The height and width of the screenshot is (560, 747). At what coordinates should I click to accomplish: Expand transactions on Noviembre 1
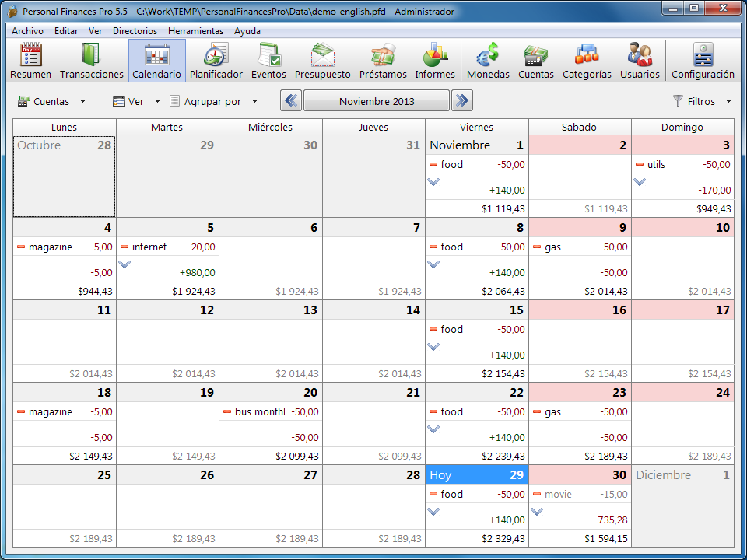tap(433, 181)
